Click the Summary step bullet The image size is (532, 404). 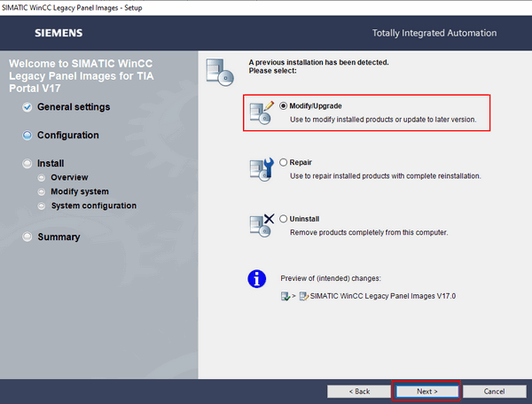27,237
